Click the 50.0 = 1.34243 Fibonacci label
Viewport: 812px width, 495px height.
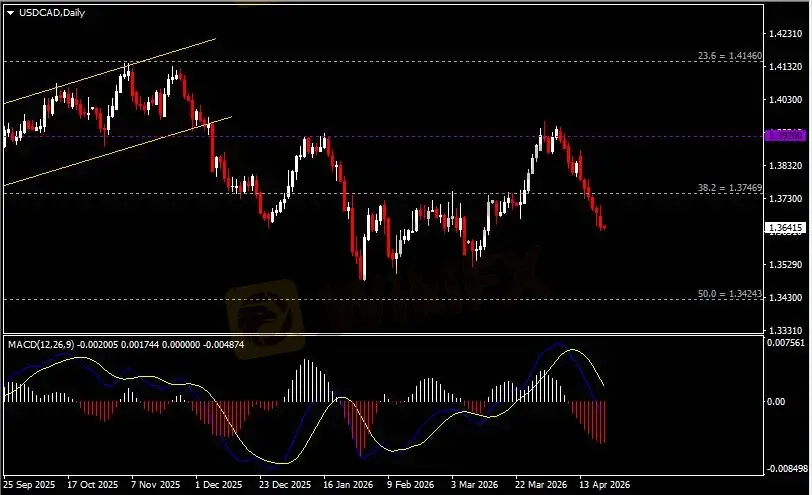[730, 293]
